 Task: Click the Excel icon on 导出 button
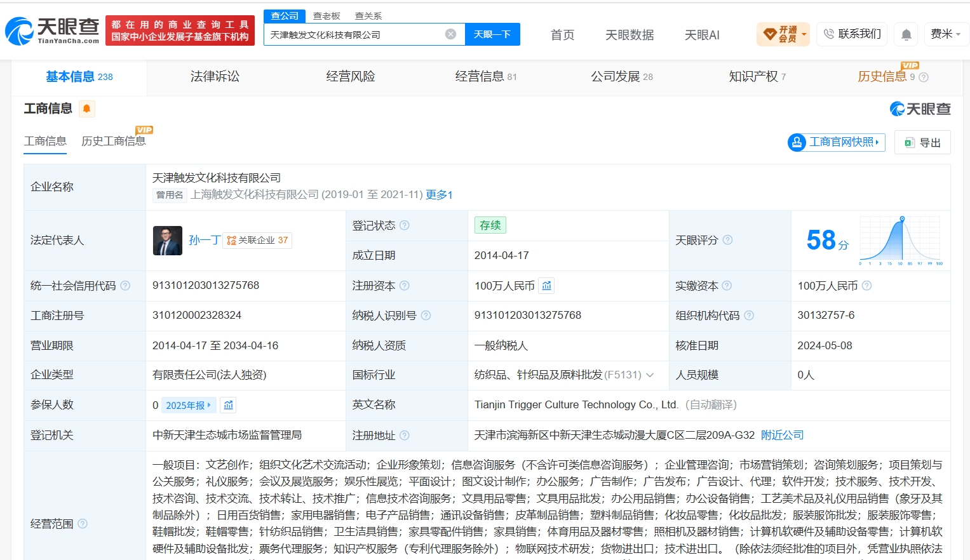pyautogui.click(x=909, y=143)
